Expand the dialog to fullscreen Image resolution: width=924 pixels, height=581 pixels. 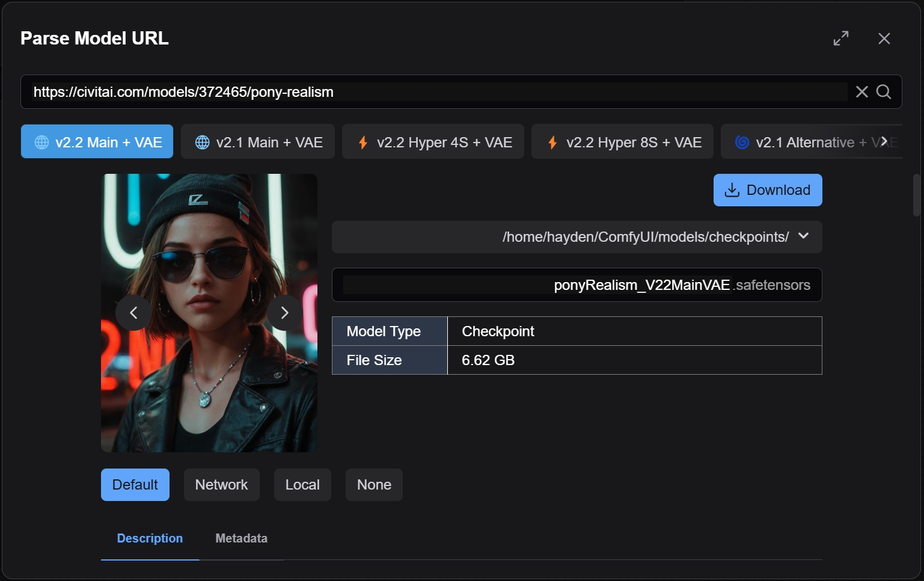(x=840, y=38)
